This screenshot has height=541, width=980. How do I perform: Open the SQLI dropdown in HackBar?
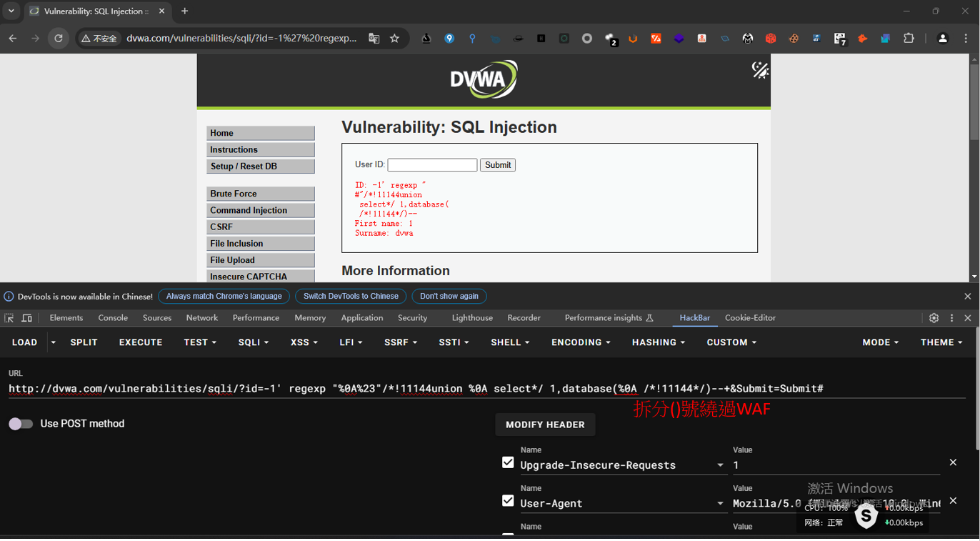pyautogui.click(x=254, y=342)
